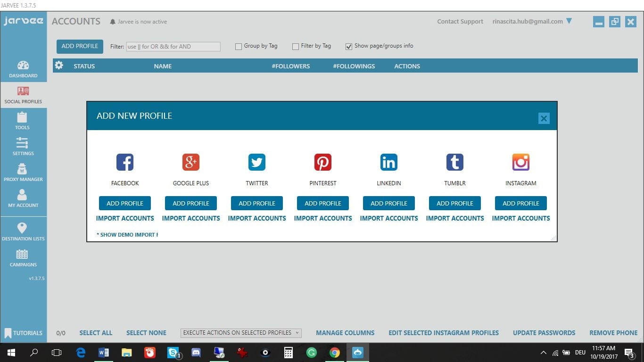644x362 pixels.
Task: Click Manage Columns
Action: (345, 333)
